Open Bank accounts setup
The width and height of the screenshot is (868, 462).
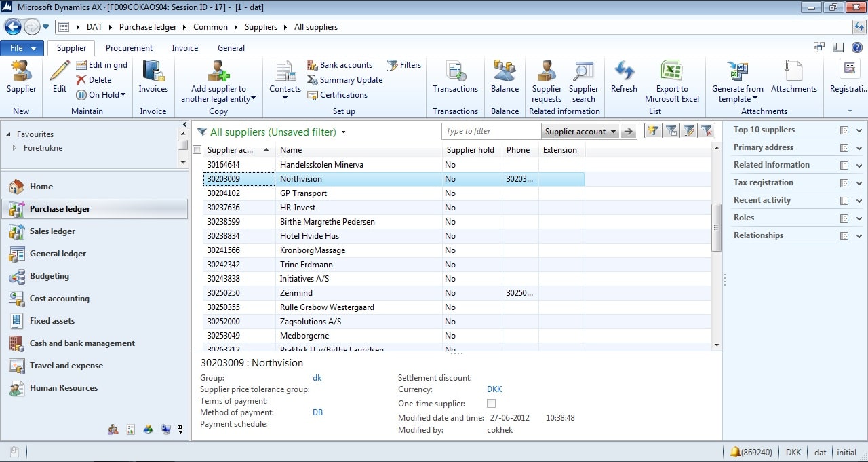pos(340,65)
